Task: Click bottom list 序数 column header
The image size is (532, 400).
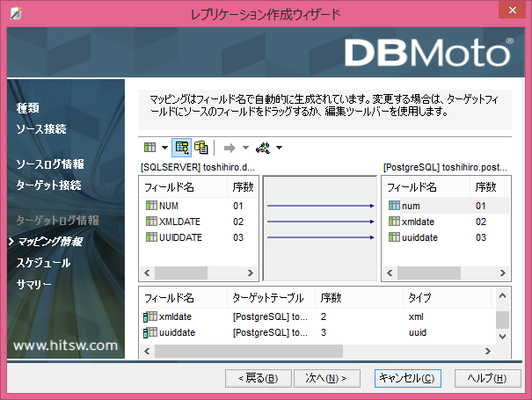Action: 360,298
